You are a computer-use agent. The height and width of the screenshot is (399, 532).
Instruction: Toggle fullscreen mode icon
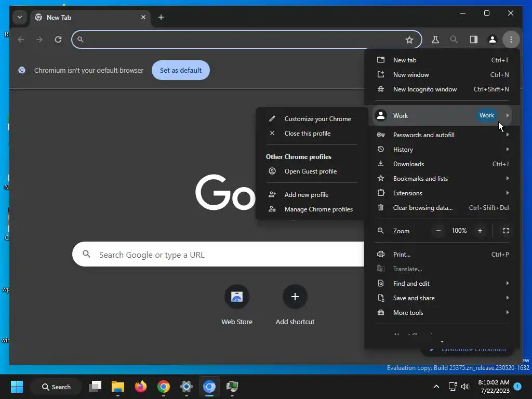coord(506,231)
